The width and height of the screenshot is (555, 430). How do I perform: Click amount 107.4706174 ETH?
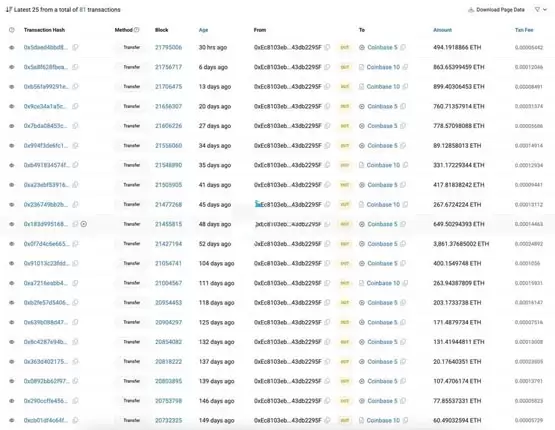(457, 381)
